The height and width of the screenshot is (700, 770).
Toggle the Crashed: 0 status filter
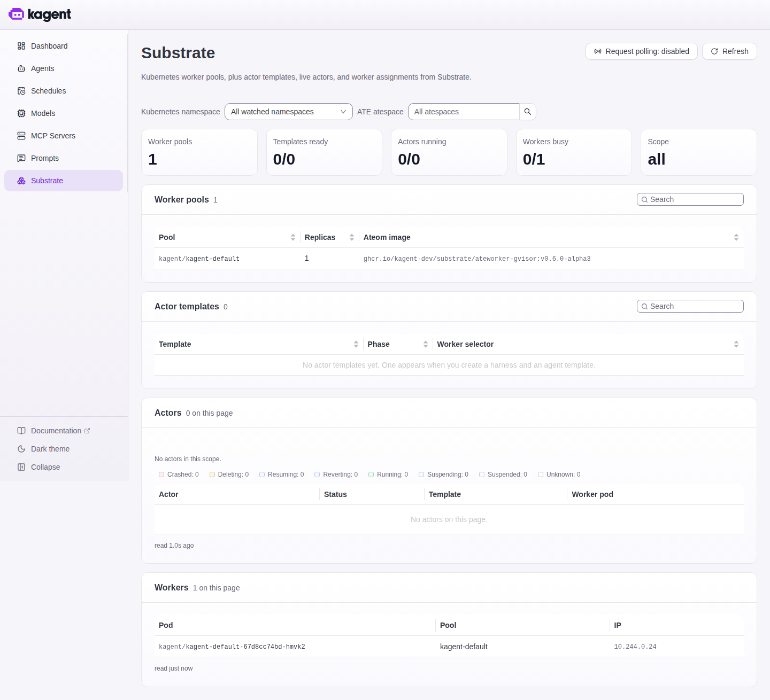(179, 475)
